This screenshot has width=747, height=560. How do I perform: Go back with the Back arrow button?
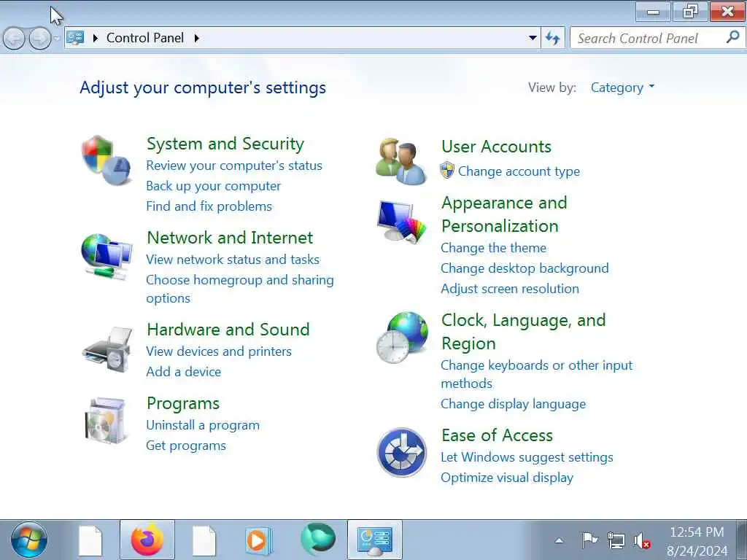(14, 38)
